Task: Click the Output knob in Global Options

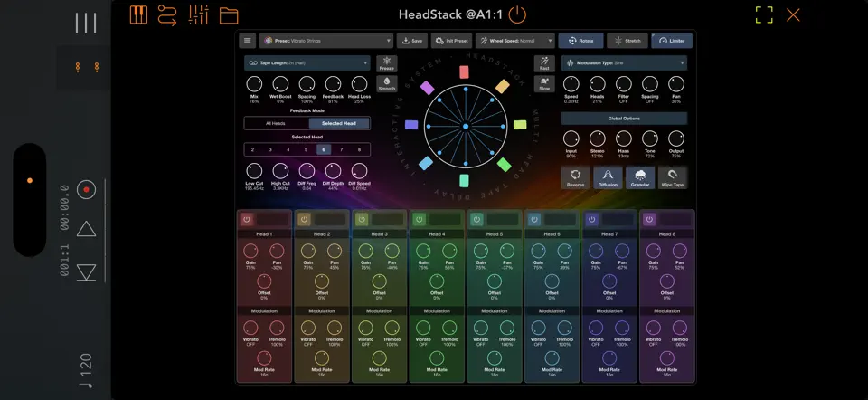Action: (x=676, y=138)
